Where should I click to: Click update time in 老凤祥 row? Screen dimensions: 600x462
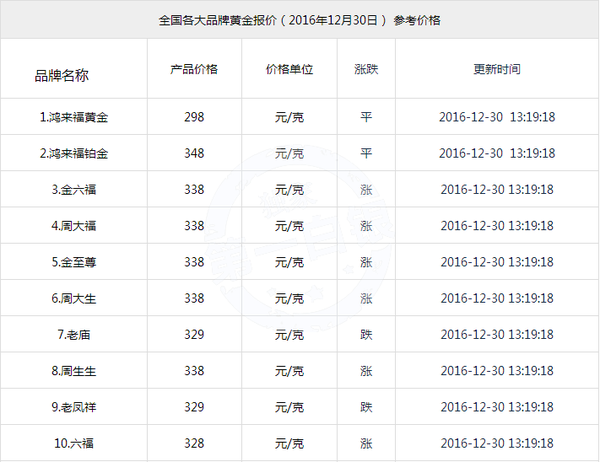point(497,407)
